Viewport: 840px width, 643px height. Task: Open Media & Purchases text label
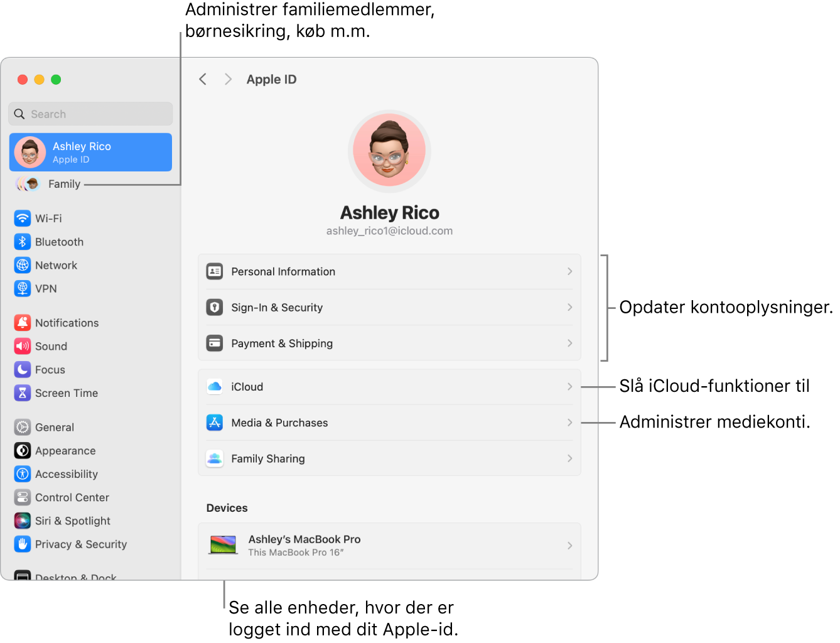[x=279, y=423]
